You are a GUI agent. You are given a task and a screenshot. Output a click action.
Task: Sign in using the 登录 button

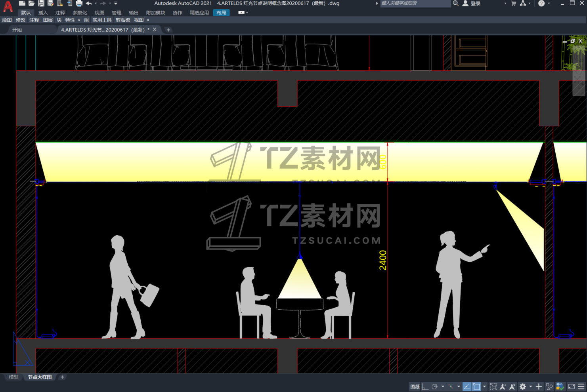tap(472, 3)
